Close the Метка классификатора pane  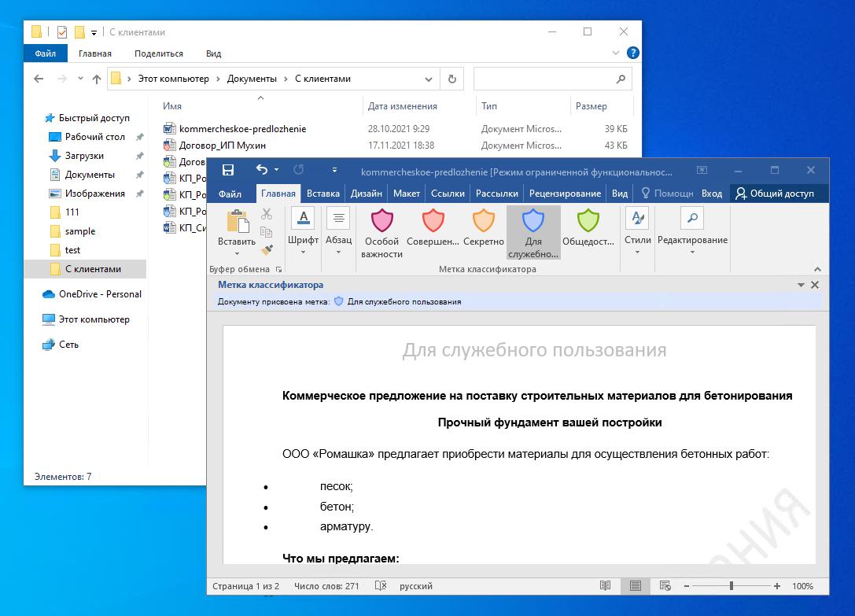815,285
